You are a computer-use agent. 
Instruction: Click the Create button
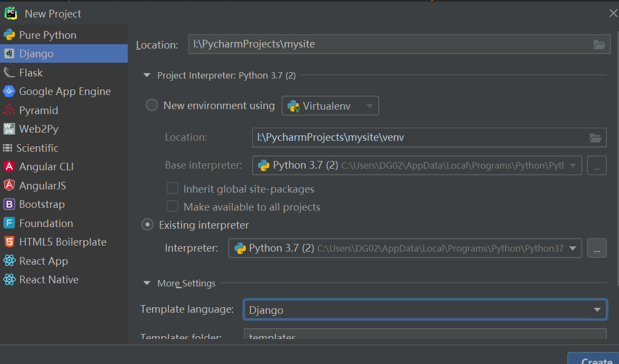point(593,358)
